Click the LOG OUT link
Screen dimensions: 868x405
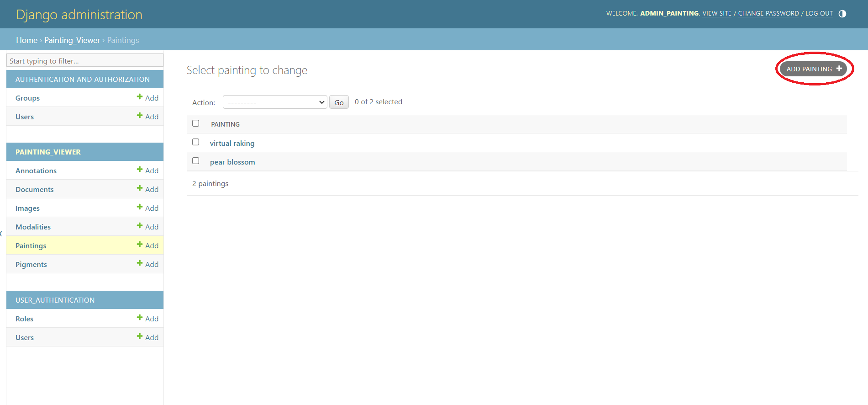(819, 14)
